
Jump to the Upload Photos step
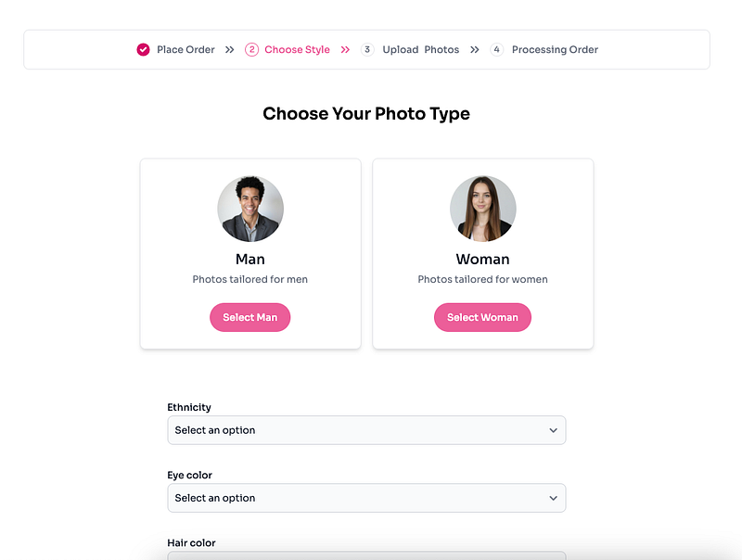[421, 50]
